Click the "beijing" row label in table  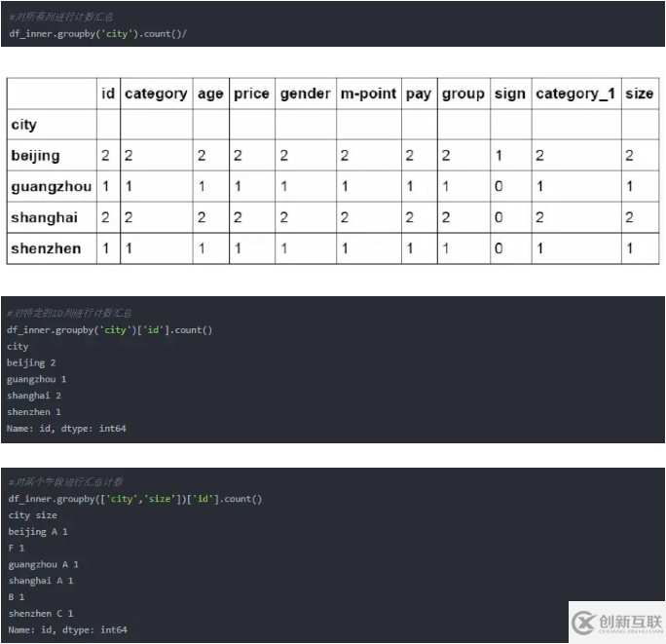35,156
